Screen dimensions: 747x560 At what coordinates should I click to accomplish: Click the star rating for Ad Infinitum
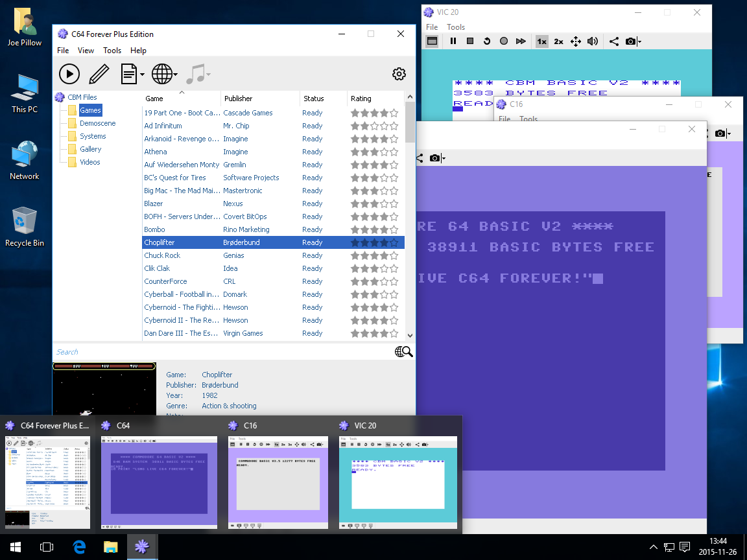(x=374, y=126)
